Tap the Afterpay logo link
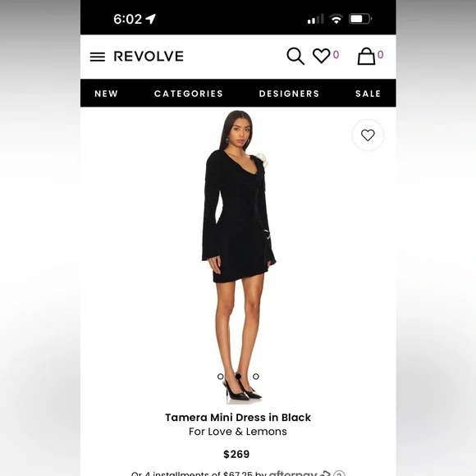 [x=300, y=473]
